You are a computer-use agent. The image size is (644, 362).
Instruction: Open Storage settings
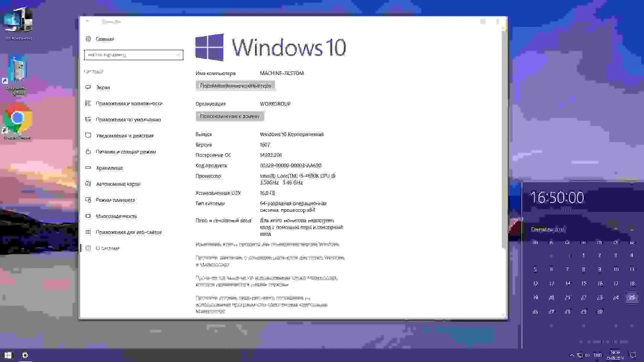click(x=109, y=168)
